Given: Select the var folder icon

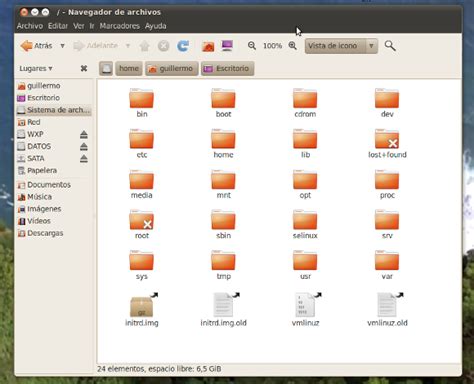Looking at the screenshot, I should [x=387, y=261].
